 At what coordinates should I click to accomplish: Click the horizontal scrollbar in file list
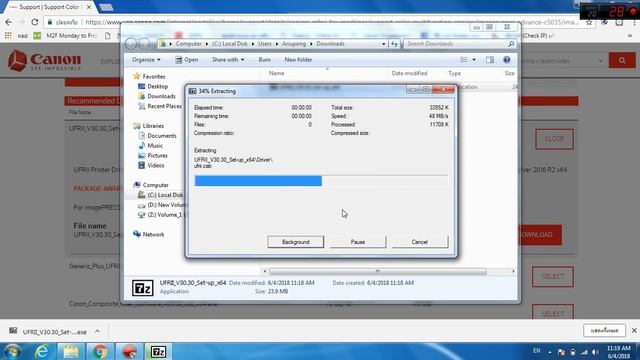(378, 271)
